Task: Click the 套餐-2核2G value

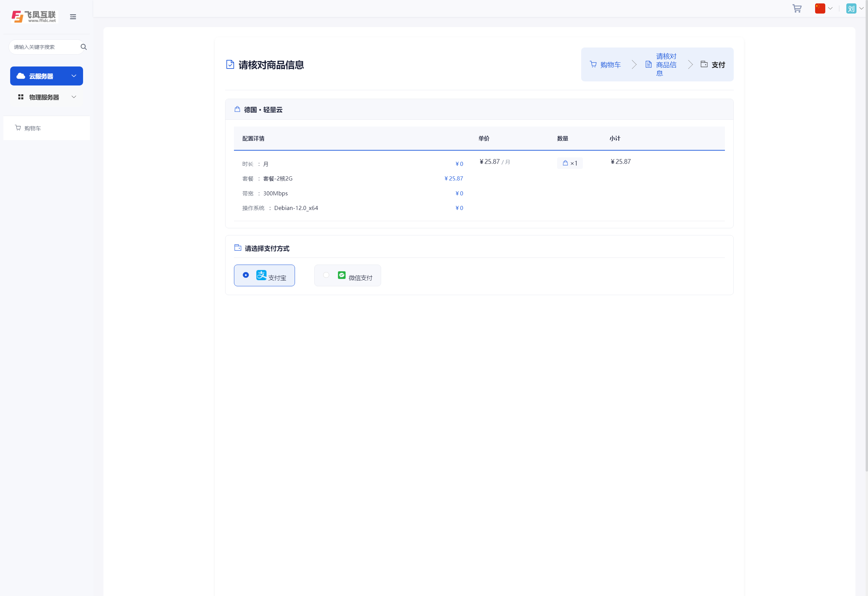Action: point(278,179)
